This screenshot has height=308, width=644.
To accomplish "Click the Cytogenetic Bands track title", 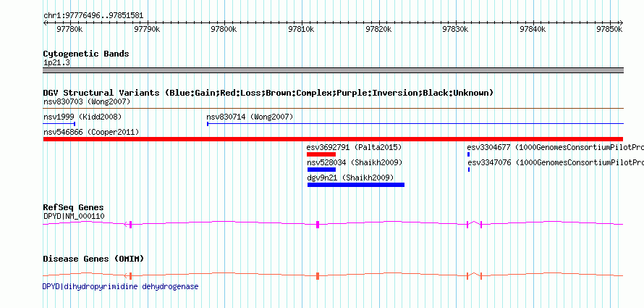I will [86, 54].
